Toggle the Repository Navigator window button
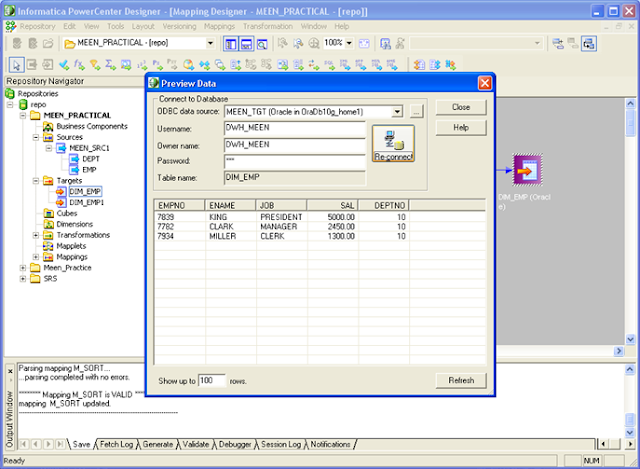640x469 pixels. pyautogui.click(x=231, y=43)
